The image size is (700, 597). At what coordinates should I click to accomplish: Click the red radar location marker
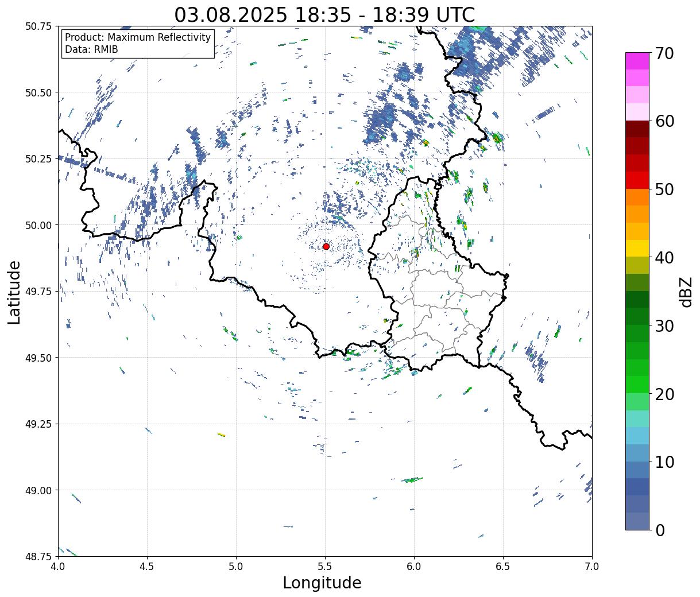point(326,246)
